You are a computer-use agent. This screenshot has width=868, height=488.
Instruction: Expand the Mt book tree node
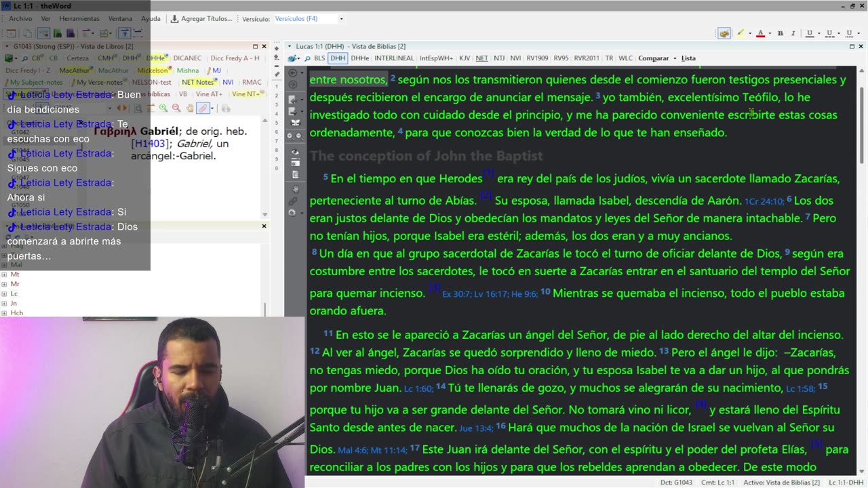coord(5,274)
